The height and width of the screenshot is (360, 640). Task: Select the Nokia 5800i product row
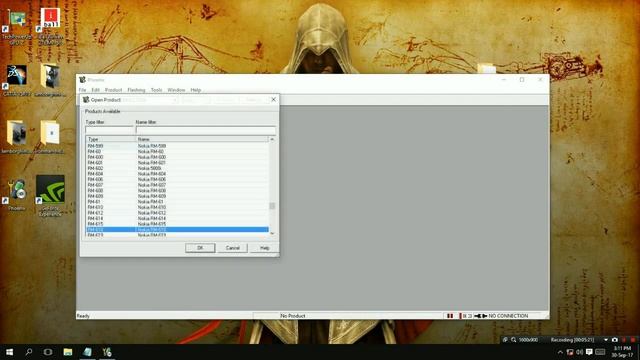pos(177,168)
